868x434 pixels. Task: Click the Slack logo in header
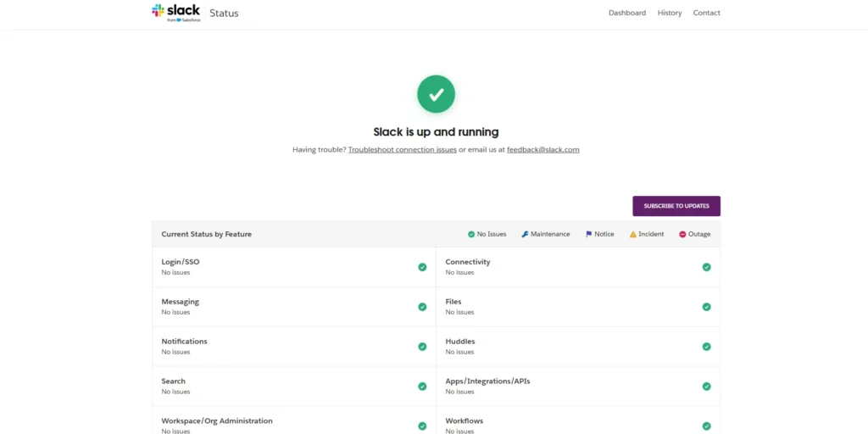(176, 12)
